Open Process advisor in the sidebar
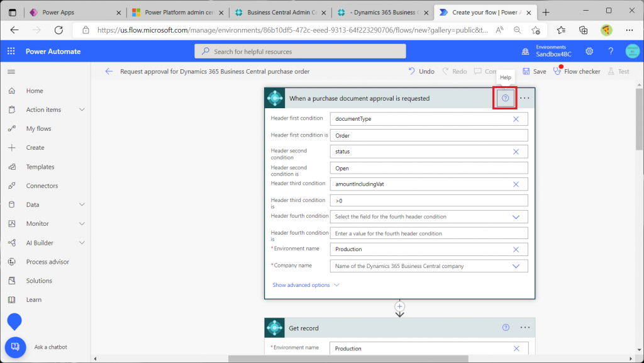 (x=48, y=262)
